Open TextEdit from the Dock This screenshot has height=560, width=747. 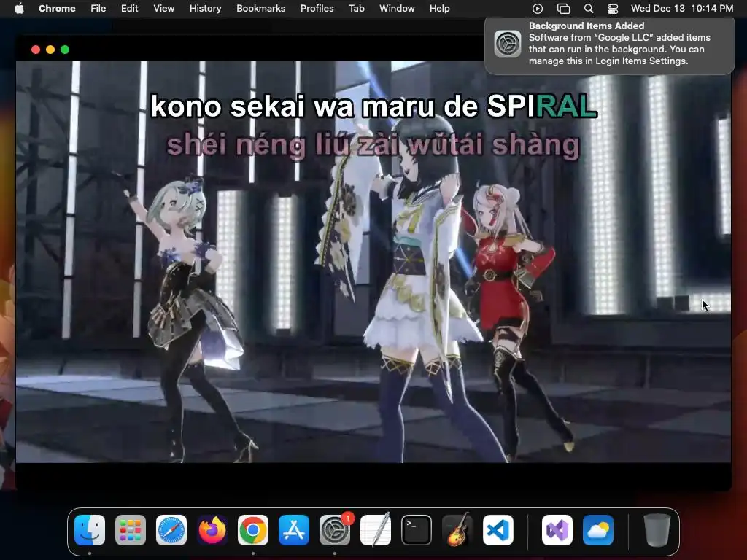click(376, 530)
